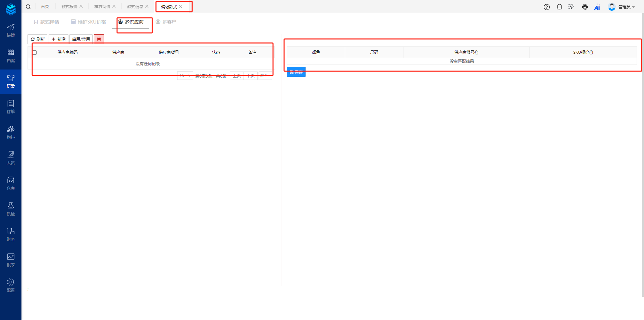Click the customer service headset icon
This screenshot has width=644, height=320.
point(585,7)
